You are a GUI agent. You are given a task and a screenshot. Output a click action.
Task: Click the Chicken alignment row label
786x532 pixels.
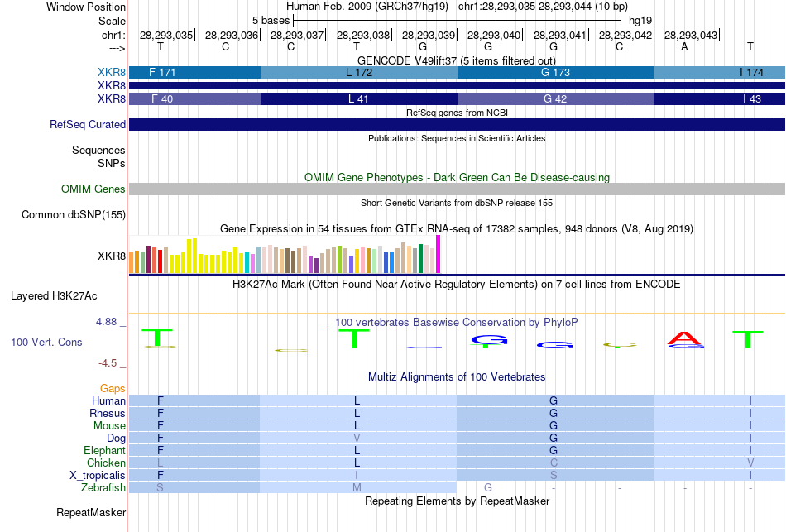point(106,463)
